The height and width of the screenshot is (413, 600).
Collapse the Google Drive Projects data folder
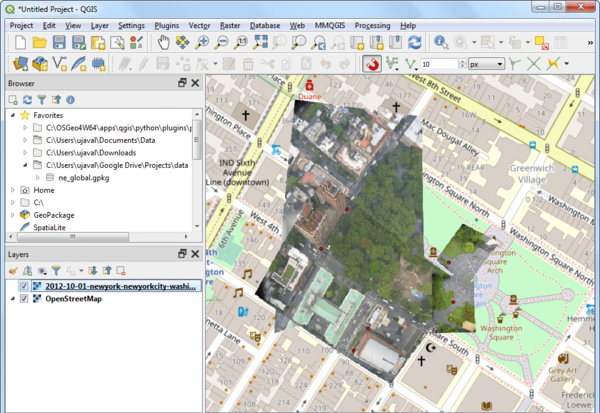(25, 165)
